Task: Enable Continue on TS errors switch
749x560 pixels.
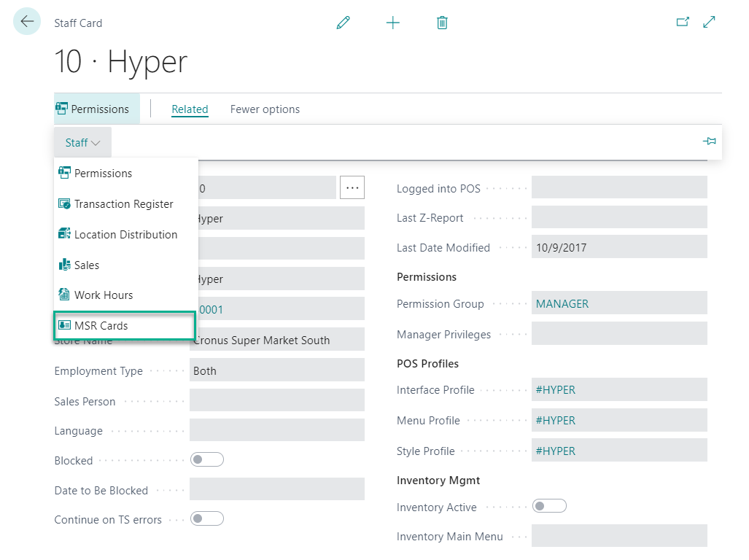Action: (206, 519)
